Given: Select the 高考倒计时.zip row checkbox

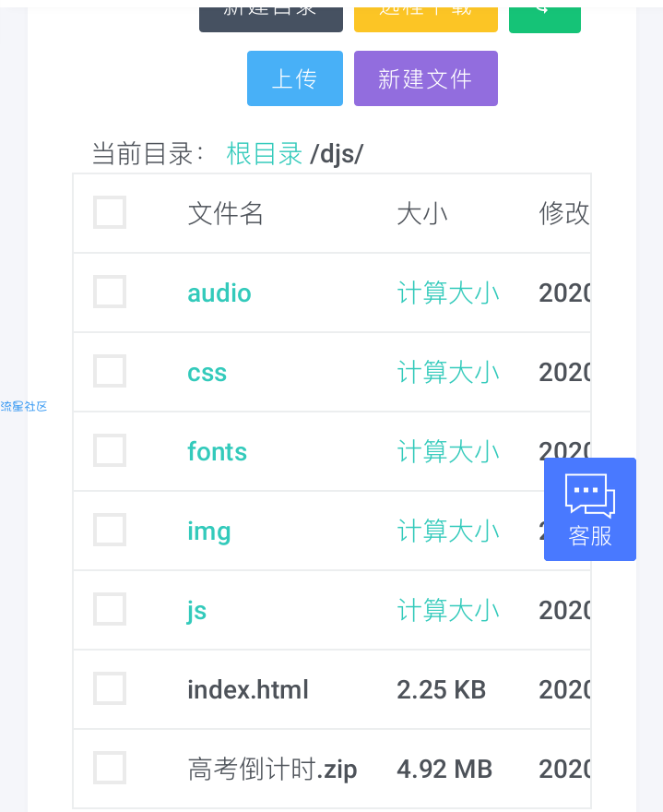Looking at the screenshot, I should point(110,769).
